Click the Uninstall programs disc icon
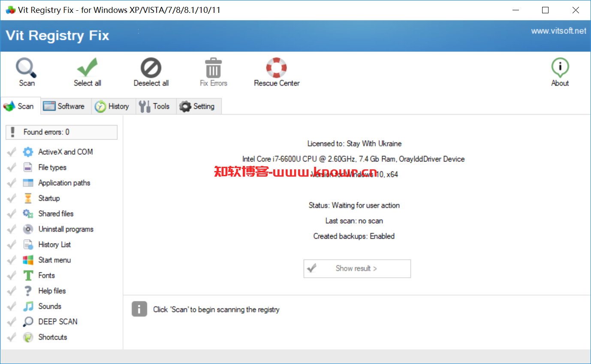Viewport: 591px width, 364px height. click(x=28, y=229)
